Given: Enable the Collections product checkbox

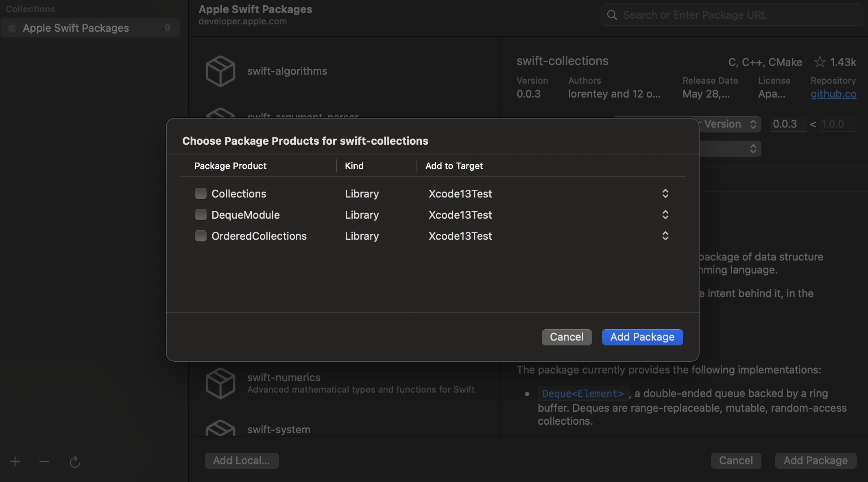Looking at the screenshot, I should (x=201, y=193).
